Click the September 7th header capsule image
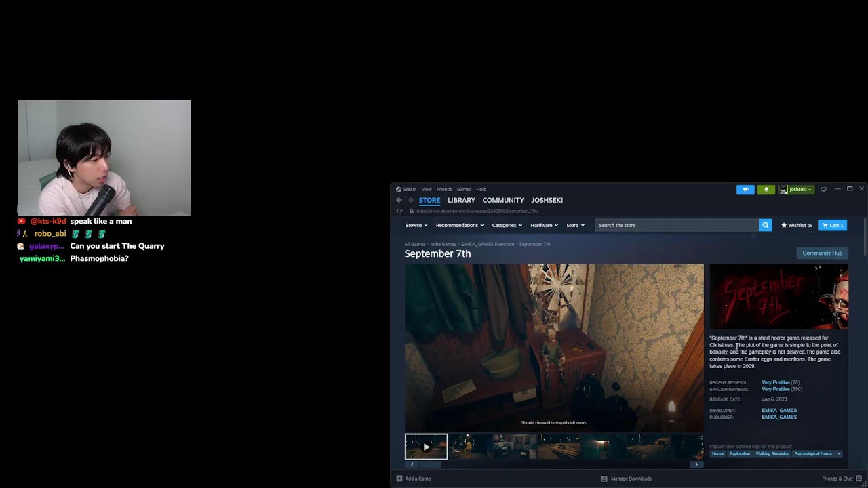 tap(778, 297)
